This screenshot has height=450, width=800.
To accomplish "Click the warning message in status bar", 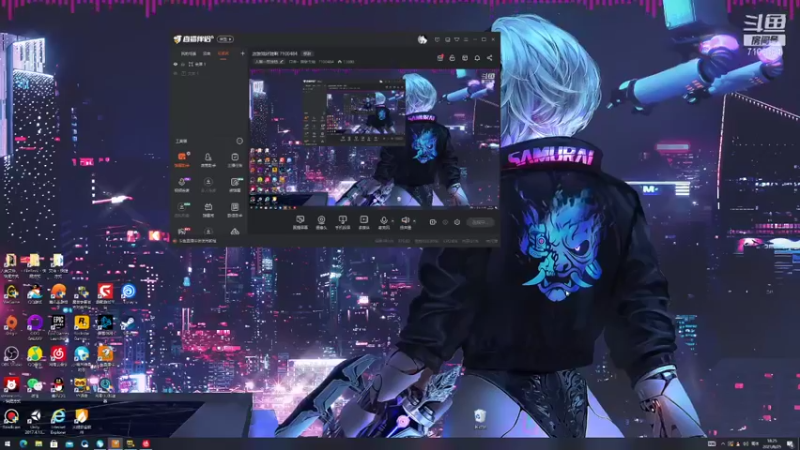I will point(196,241).
